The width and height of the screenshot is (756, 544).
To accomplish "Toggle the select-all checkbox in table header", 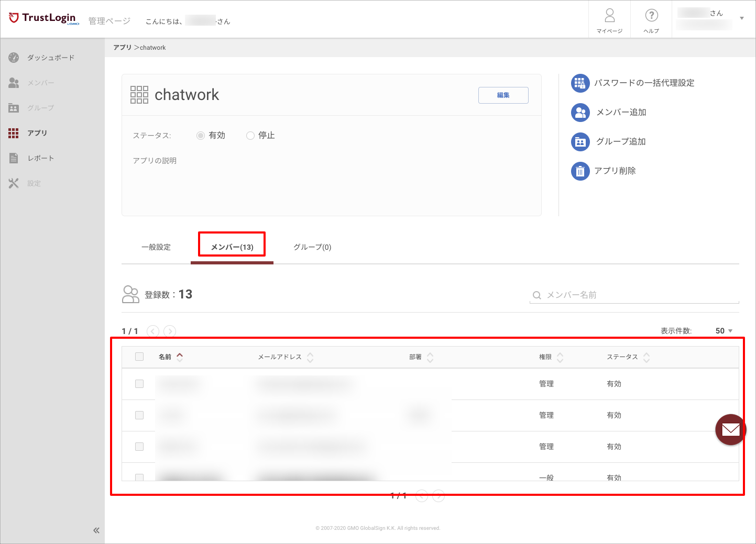I will (139, 357).
